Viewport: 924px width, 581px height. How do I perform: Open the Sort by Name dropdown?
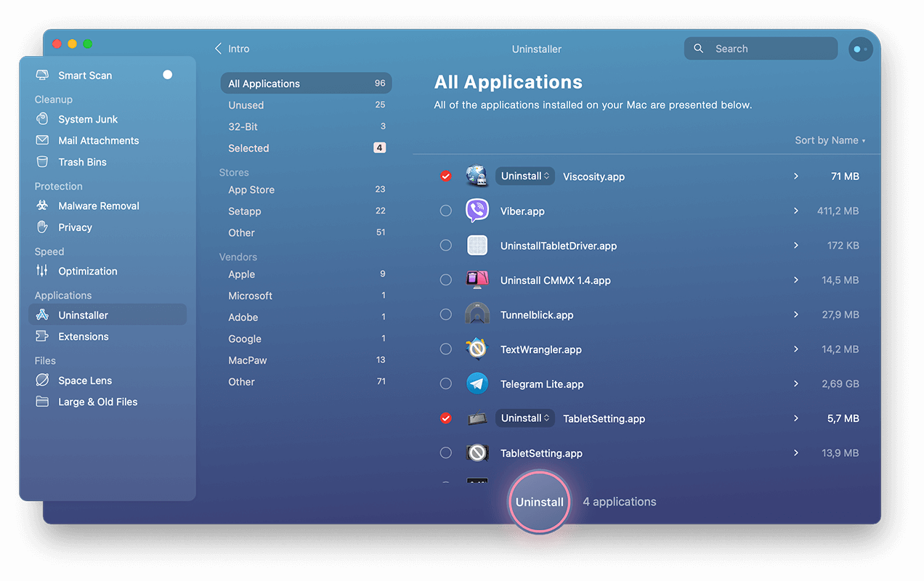[830, 140]
